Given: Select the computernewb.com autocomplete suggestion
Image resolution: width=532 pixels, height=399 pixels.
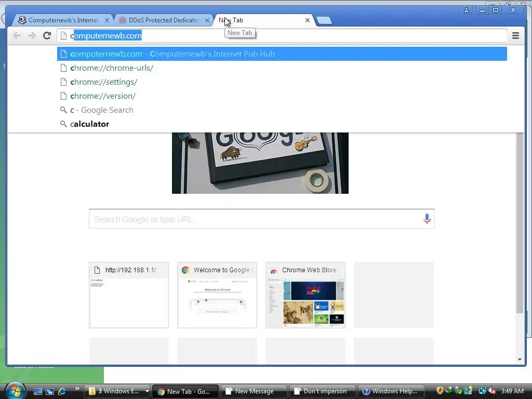Looking at the screenshot, I should pos(282,54).
